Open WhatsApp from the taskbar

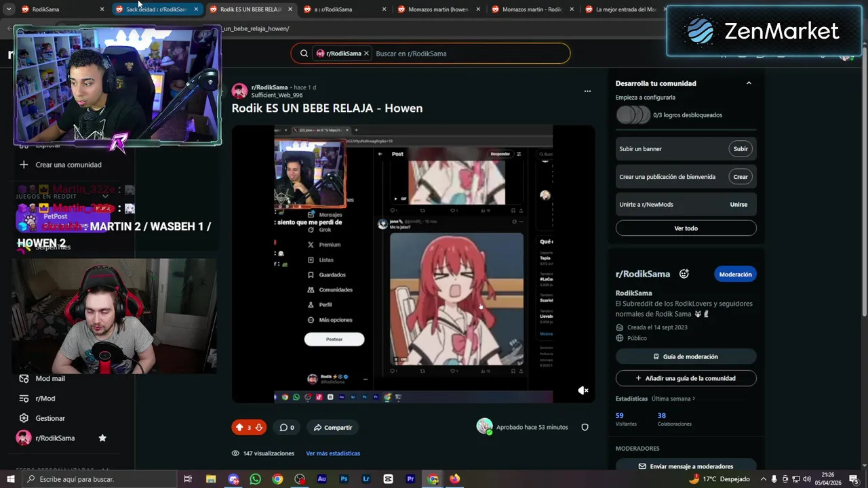click(x=255, y=479)
